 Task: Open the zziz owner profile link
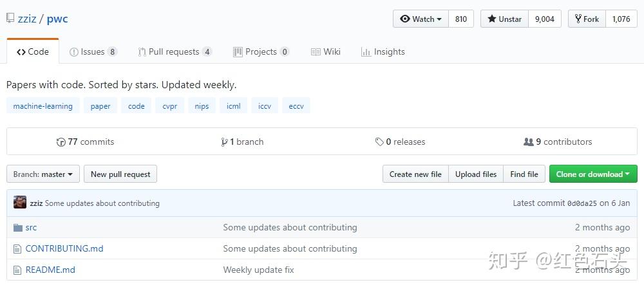click(26, 19)
